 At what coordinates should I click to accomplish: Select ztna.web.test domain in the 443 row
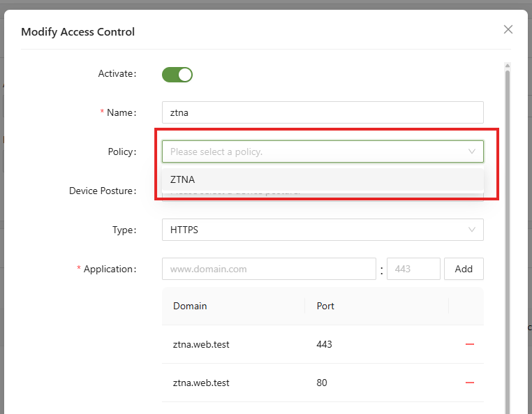pos(201,344)
